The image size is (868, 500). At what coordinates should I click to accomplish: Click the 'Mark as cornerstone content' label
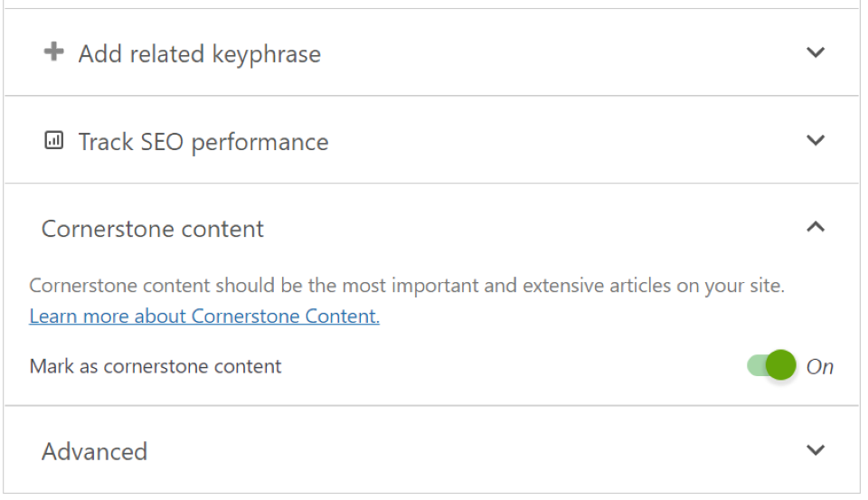[156, 366]
